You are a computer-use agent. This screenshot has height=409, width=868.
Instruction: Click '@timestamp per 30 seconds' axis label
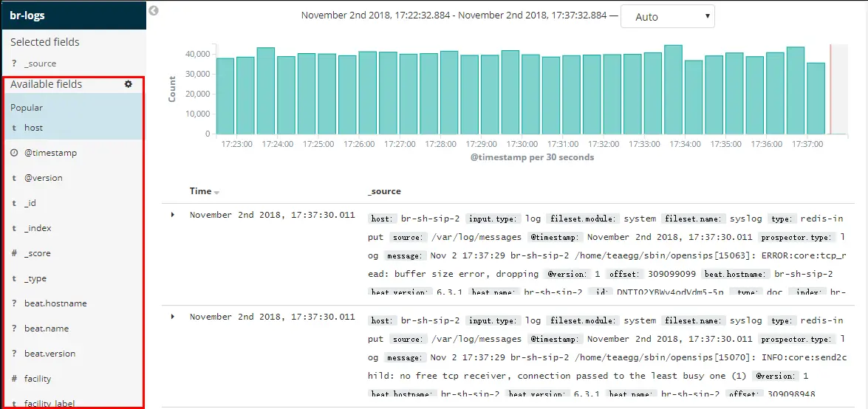(532, 157)
